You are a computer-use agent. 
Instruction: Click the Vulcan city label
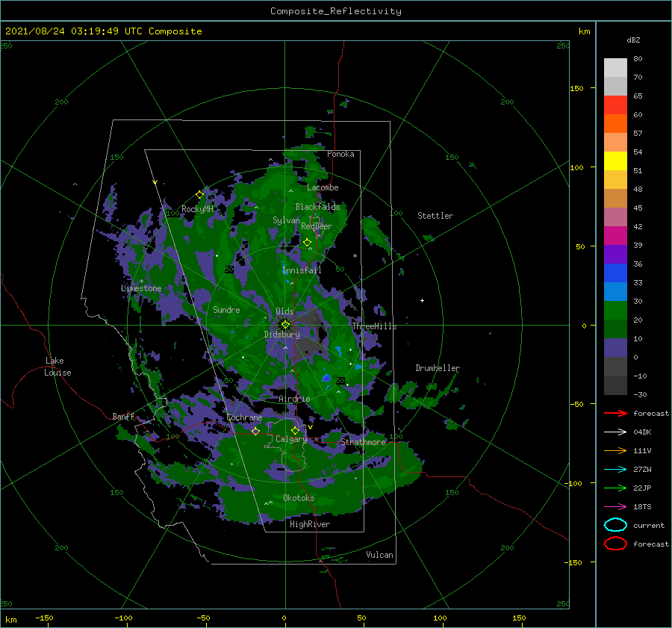[x=379, y=555]
